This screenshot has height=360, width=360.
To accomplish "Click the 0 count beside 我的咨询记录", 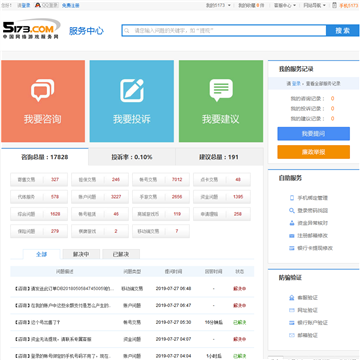I will (332, 99).
